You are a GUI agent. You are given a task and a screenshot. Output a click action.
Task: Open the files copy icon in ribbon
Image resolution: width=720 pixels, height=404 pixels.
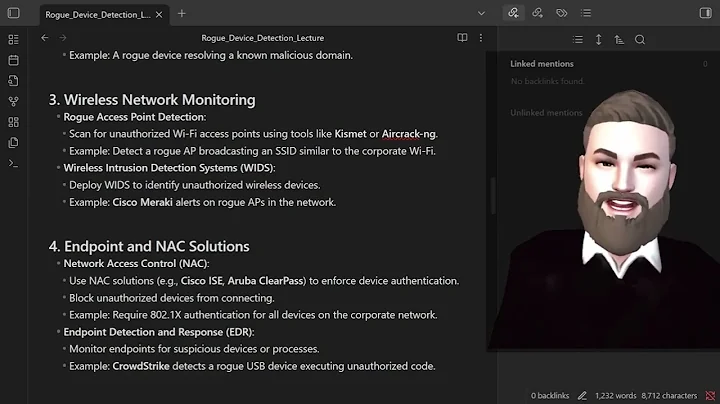pos(14,143)
